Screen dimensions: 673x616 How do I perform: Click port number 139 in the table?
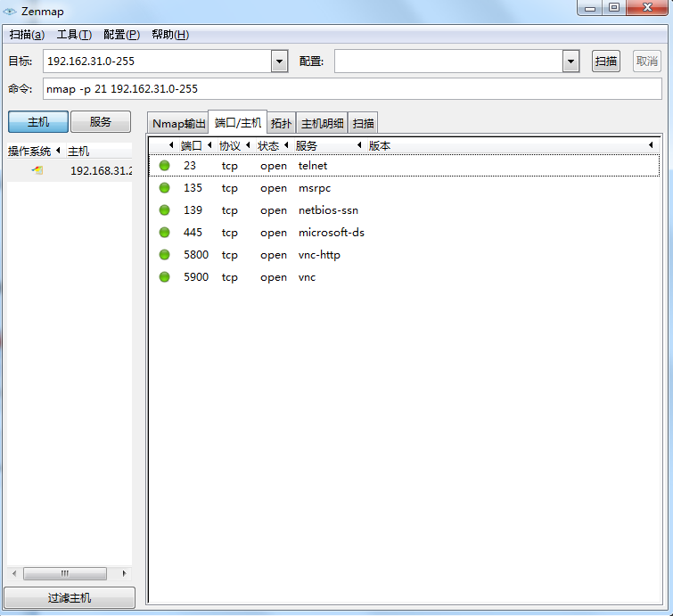(193, 209)
